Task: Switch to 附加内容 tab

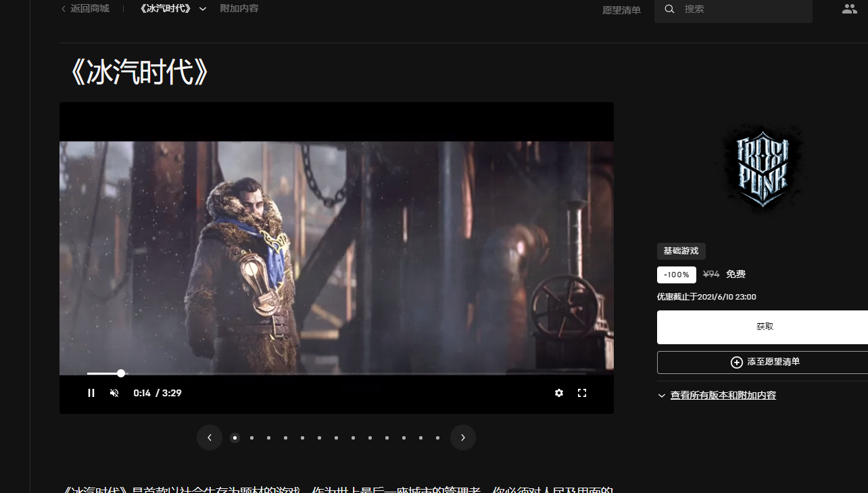Action: [239, 9]
